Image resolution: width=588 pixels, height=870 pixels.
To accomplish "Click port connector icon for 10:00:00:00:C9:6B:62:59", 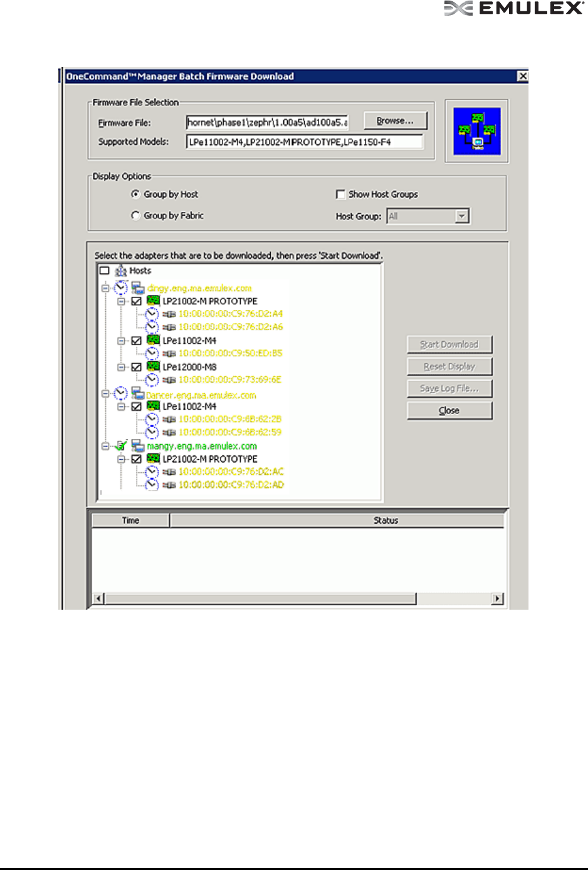I will 169,432.
